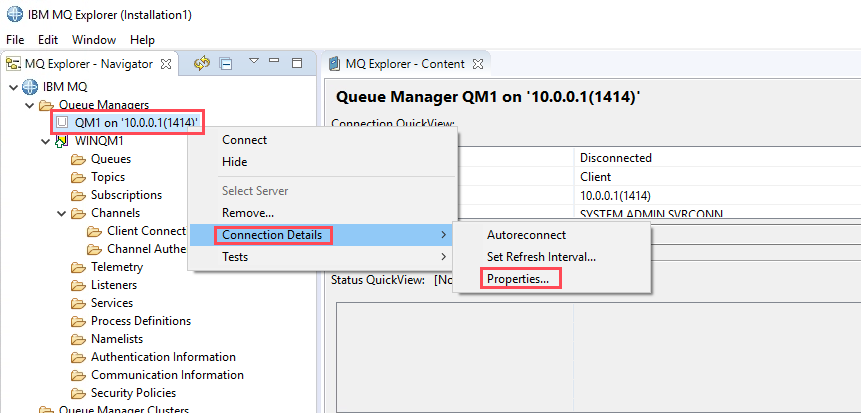The image size is (861, 413).
Task: Click the Authentication Information folder icon
Action: (x=79, y=358)
